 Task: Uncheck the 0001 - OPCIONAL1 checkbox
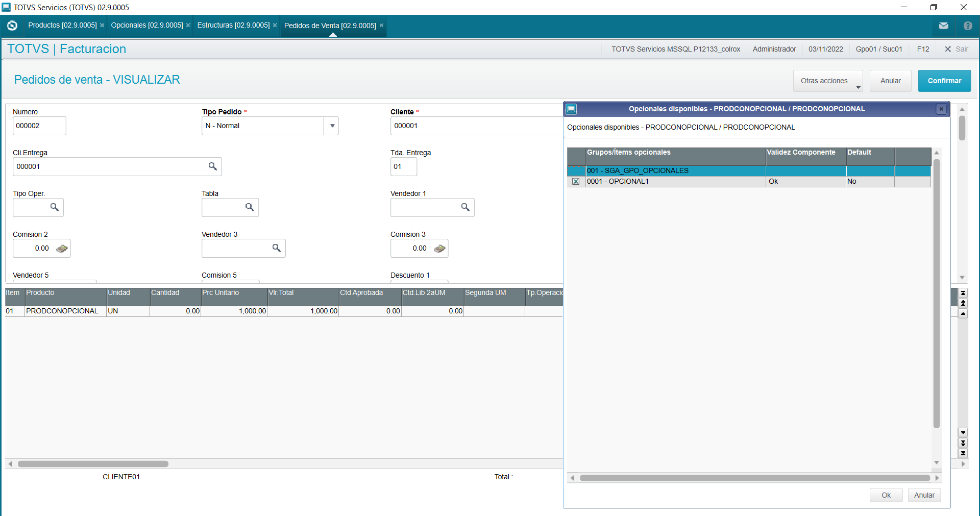coord(576,181)
